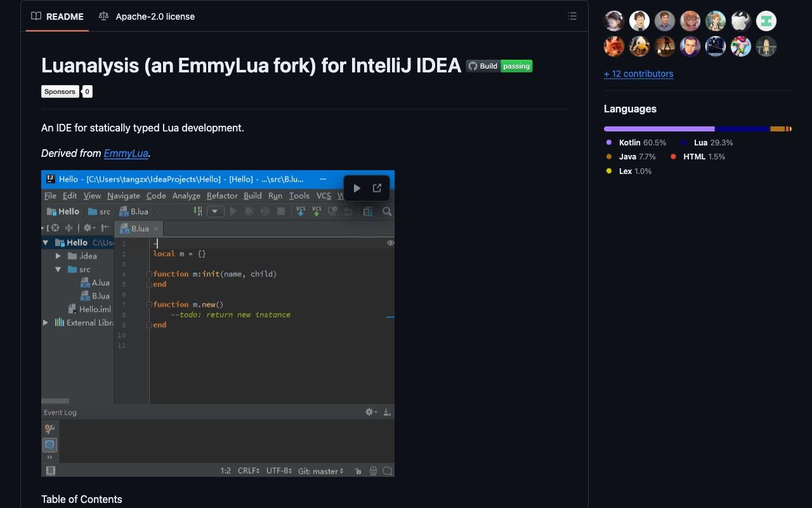
Task: Open the CRLF line separator dropdown
Action: 249,471
